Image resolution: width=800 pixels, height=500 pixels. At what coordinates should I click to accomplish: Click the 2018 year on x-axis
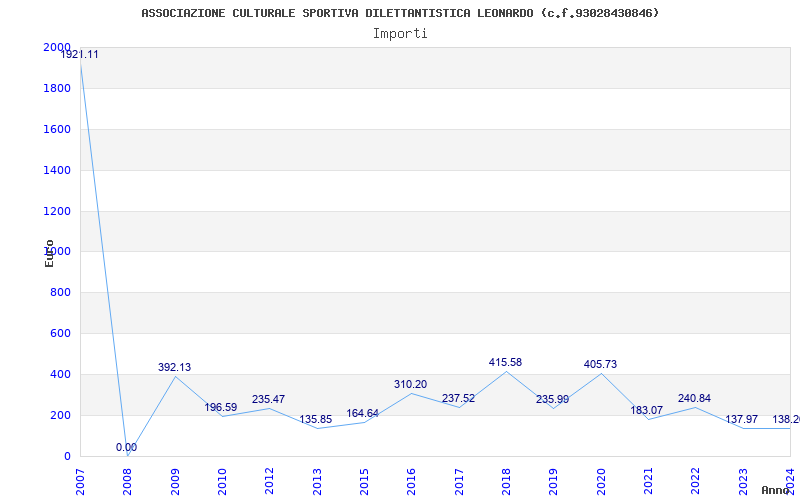(506, 480)
